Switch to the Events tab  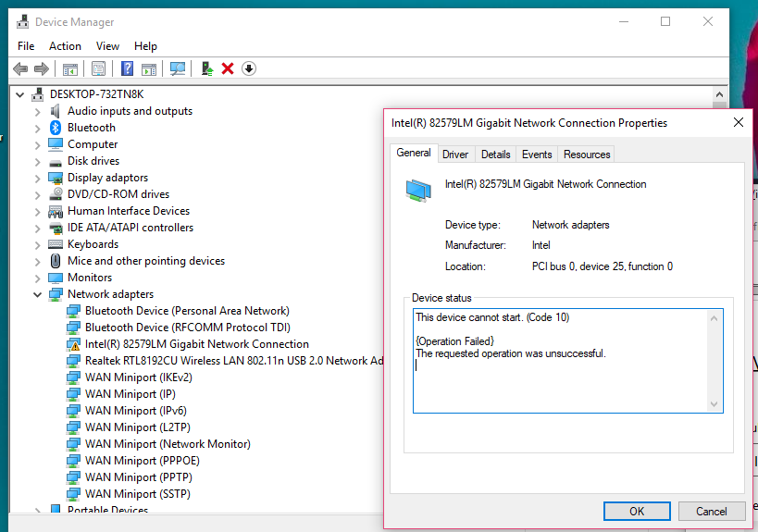pyautogui.click(x=537, y=155)
